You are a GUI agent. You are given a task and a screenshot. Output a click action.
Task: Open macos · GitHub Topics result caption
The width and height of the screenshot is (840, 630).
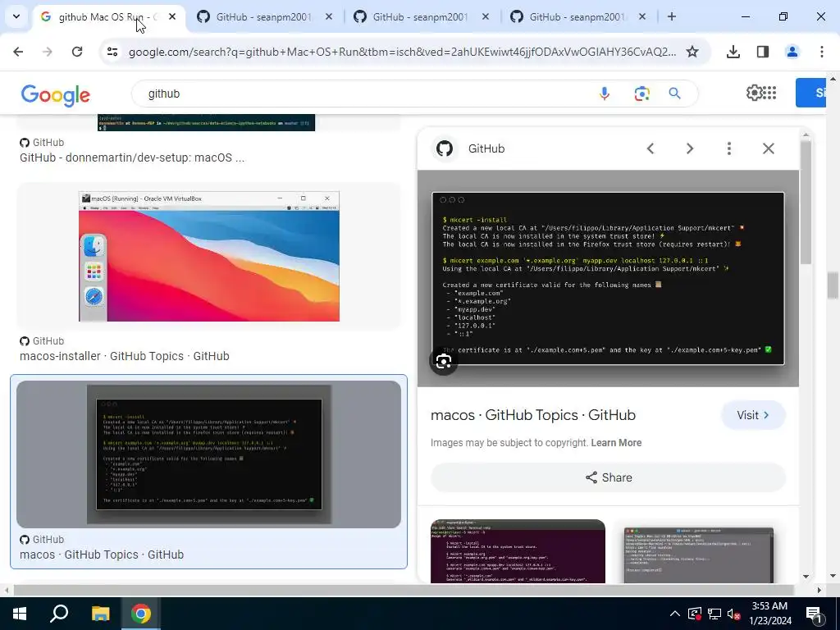click(102, 555)
